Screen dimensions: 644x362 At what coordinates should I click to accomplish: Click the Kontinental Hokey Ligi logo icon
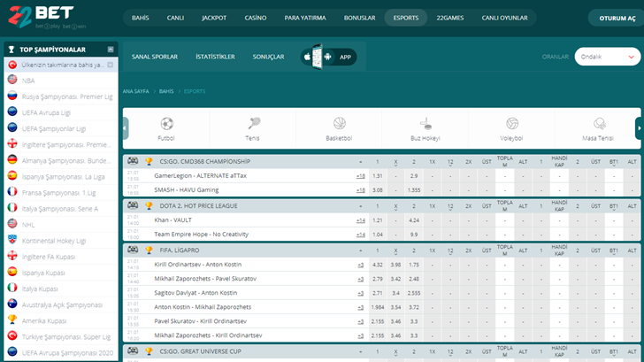pos(12,240)
